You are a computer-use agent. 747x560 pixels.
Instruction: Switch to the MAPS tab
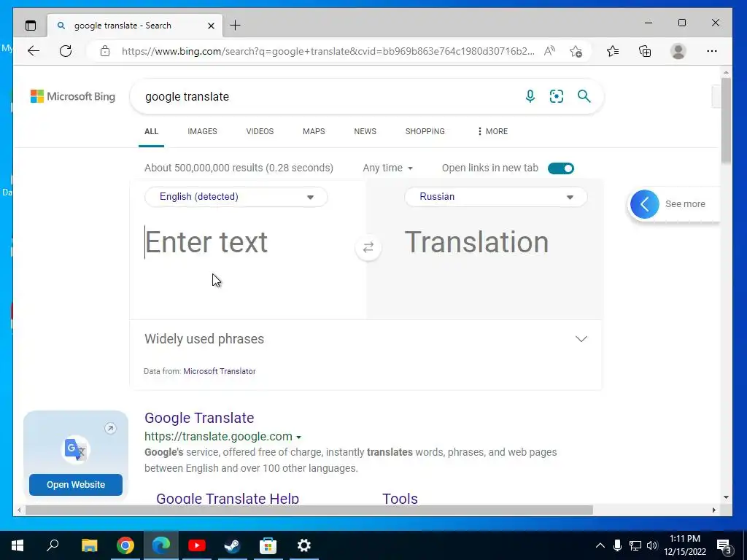point(314,131)
